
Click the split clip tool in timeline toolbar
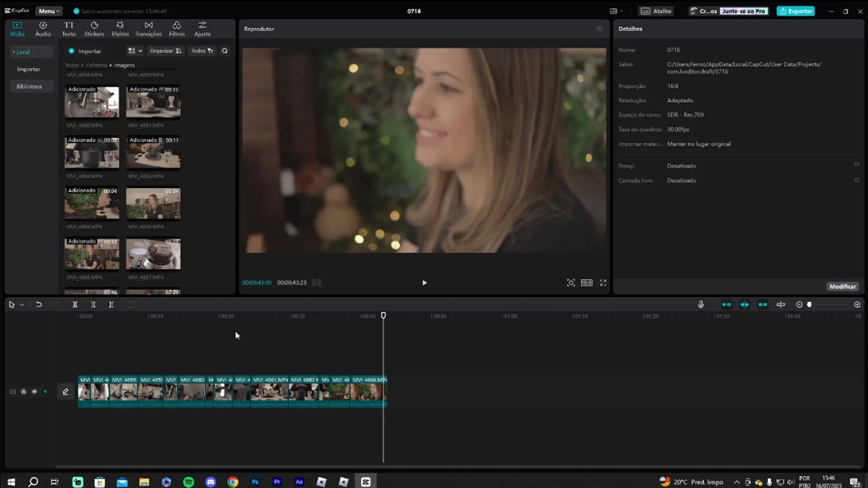pos(75,305)
